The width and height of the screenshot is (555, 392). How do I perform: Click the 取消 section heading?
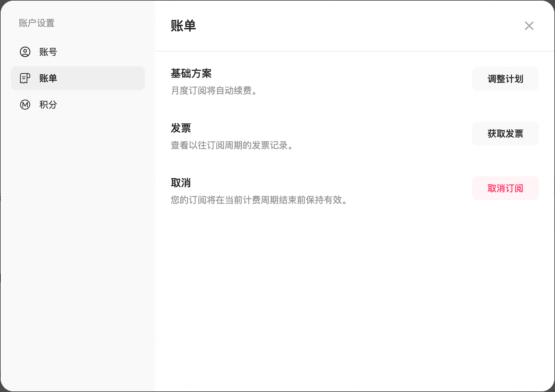(181, 183)
